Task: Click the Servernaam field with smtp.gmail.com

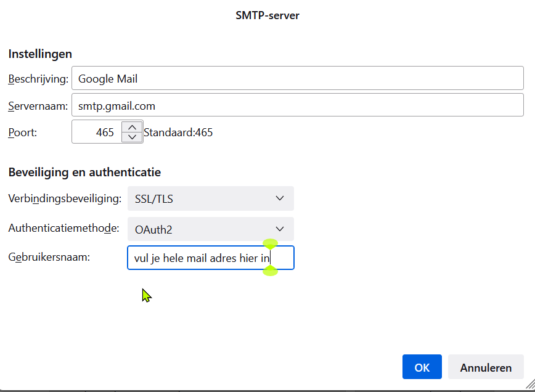Action: [x=298, y=105]
